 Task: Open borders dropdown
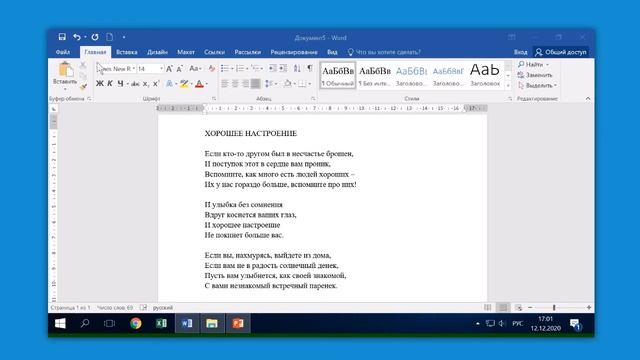point(309,84)
